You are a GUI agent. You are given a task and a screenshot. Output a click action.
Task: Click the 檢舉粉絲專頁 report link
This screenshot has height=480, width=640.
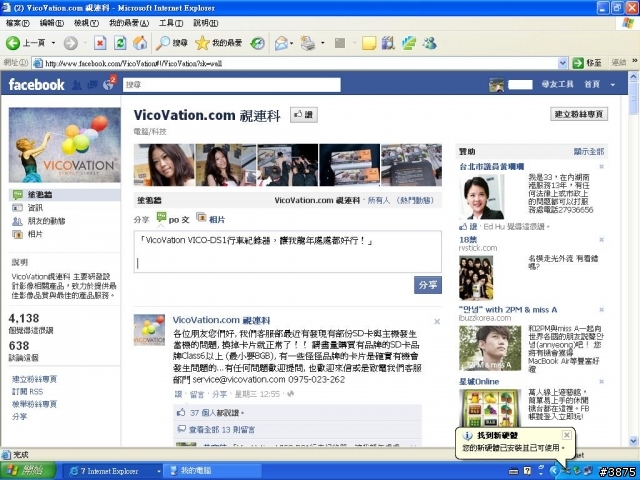click(x=34, y=404)
